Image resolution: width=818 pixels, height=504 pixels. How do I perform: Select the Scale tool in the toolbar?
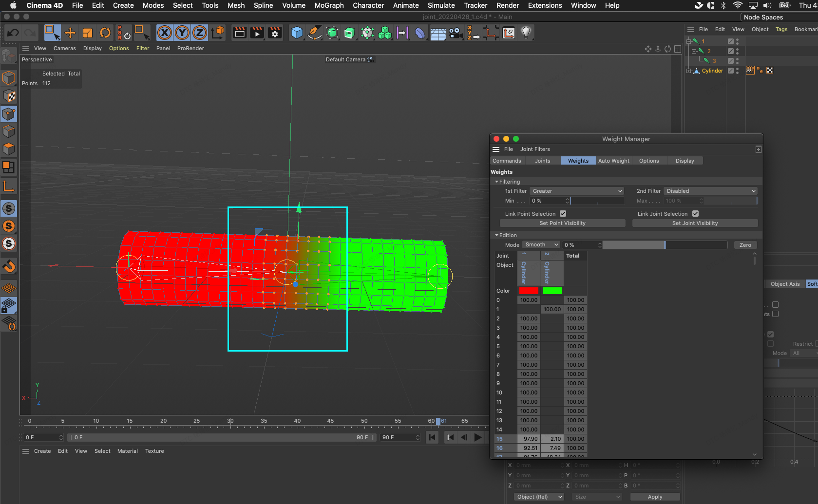point(88,33)
